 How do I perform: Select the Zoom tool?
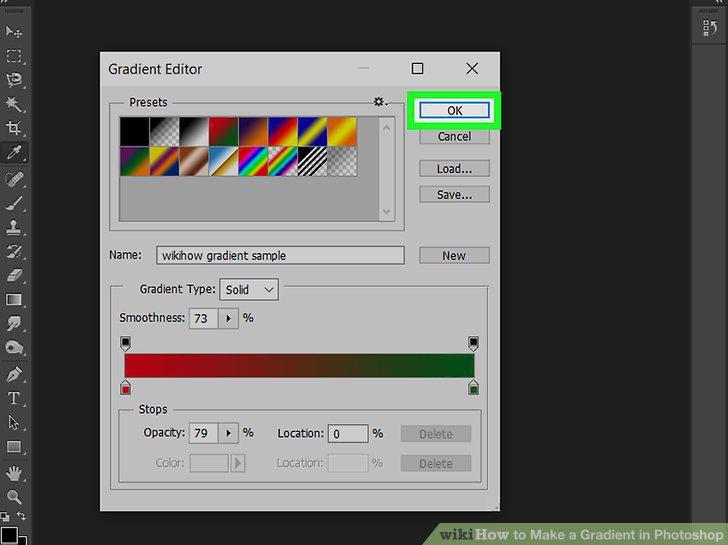(x=13, y=497)
